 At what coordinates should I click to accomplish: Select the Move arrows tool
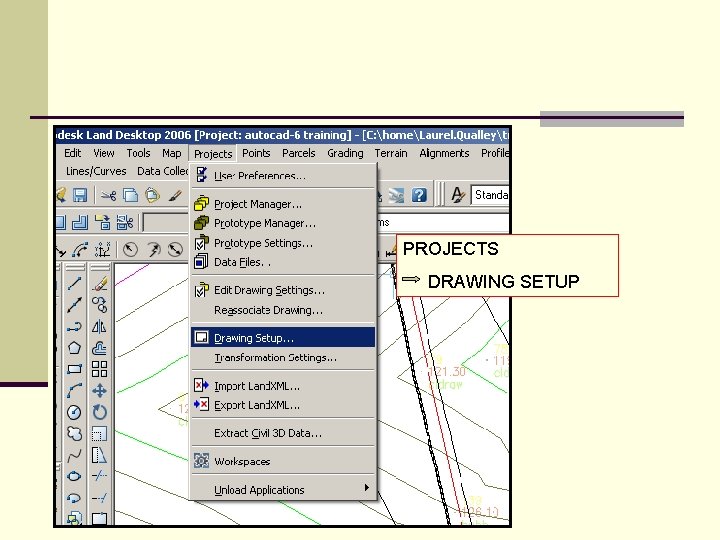pyautogui.click(x=100, y=391)
